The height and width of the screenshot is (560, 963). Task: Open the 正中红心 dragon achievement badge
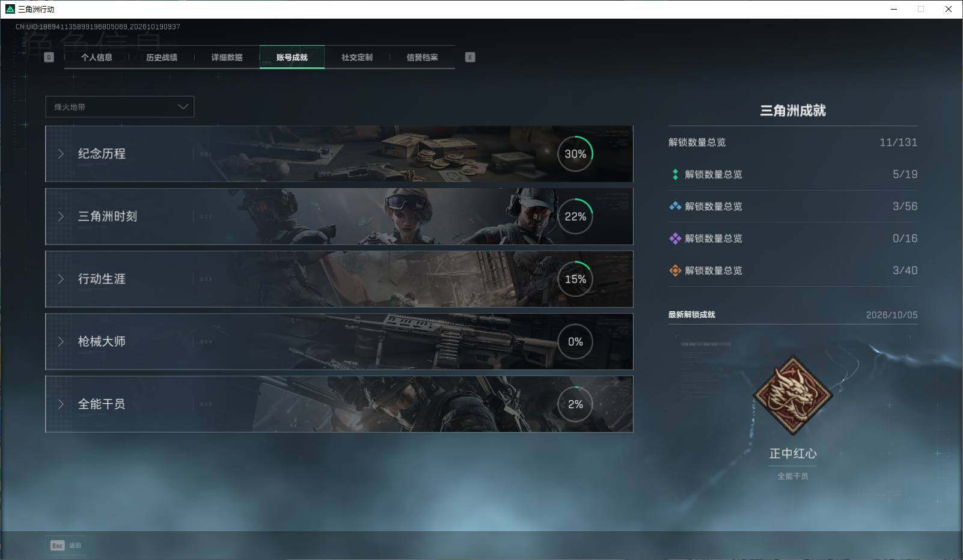pyautogui.click(x=793, y=395)
